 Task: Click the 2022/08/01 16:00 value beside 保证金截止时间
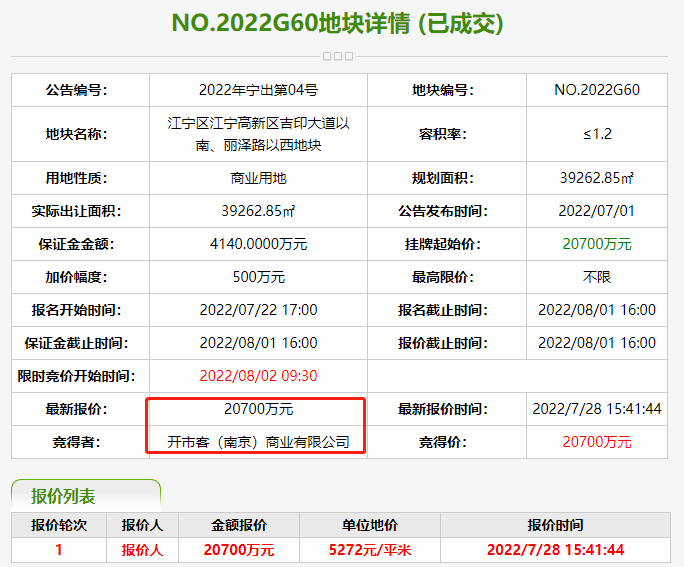click(x=258, y=343)
